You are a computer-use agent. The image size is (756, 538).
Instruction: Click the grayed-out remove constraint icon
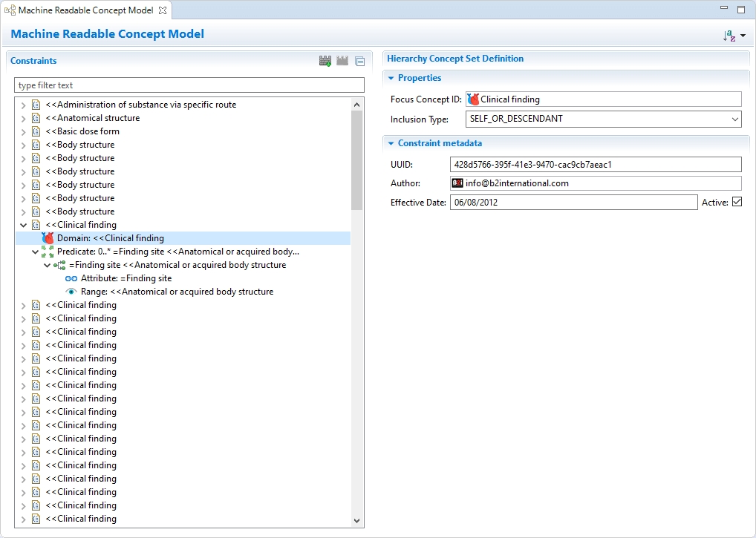pyautogui.click(x=342, y=61)
